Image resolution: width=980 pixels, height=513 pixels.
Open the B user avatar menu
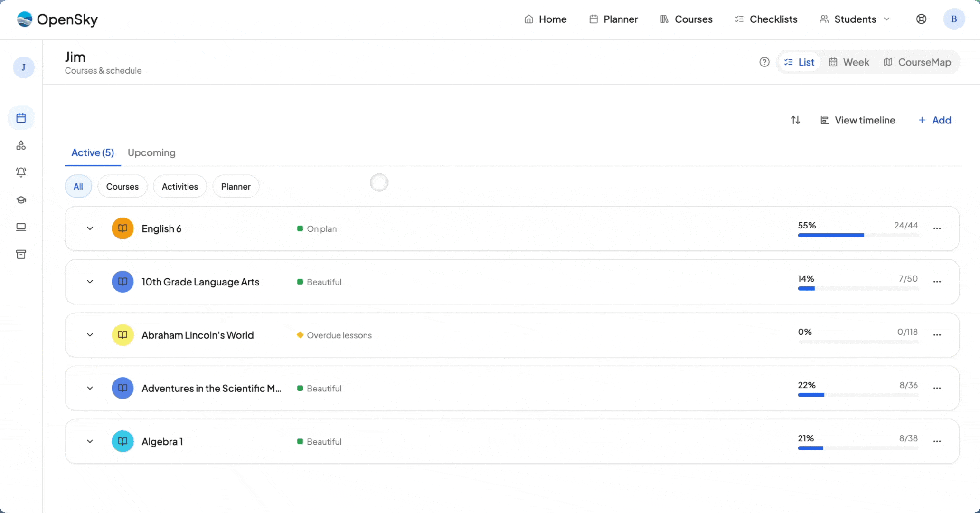click(954, 19)
